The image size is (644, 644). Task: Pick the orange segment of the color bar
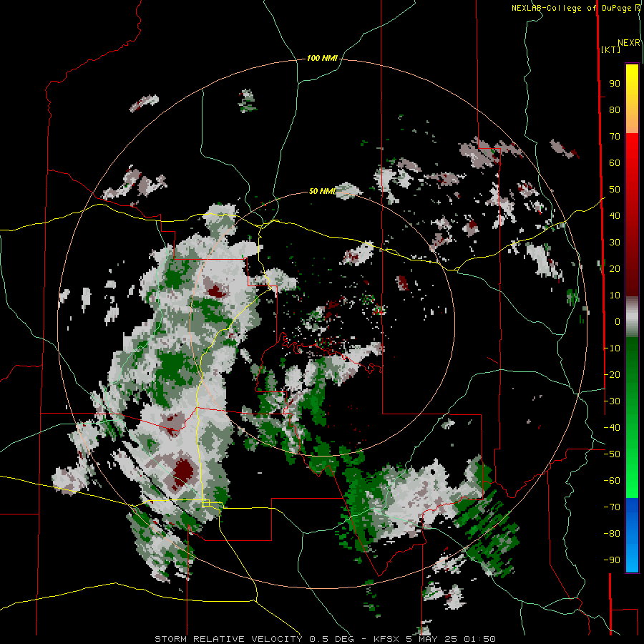pos(632,121)
